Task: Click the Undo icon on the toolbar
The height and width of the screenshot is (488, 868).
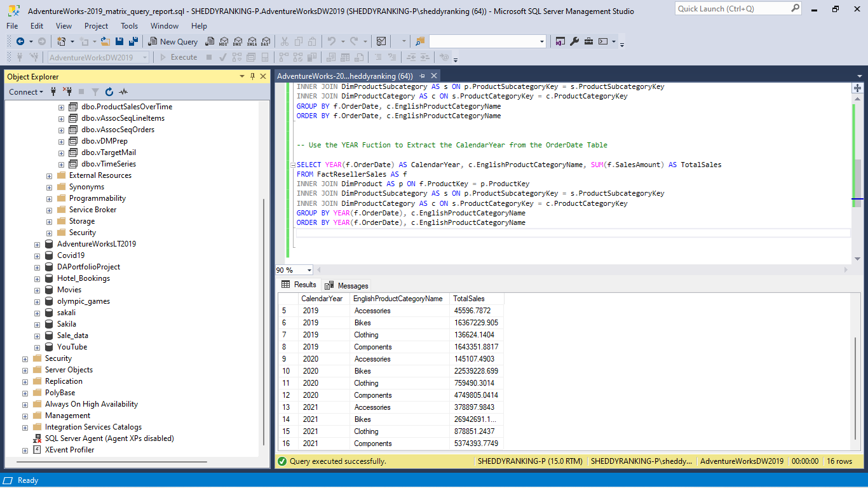Action: (333, 41)
